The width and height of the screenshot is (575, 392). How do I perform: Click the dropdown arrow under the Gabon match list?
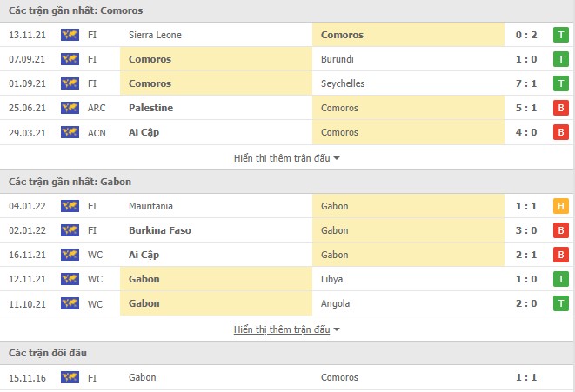(x=337, y=330)
